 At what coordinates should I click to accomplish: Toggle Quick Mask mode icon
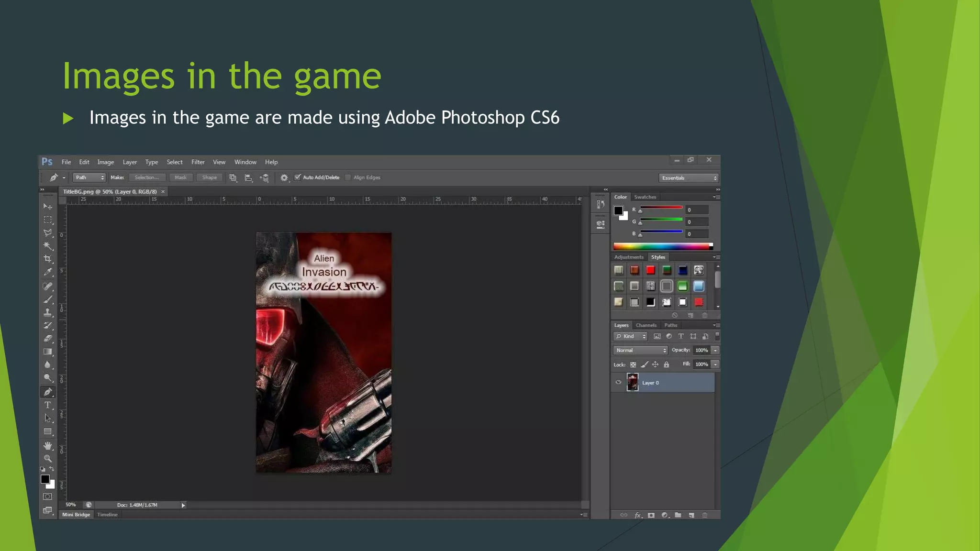pyautogui.click(x=47, y=496)
